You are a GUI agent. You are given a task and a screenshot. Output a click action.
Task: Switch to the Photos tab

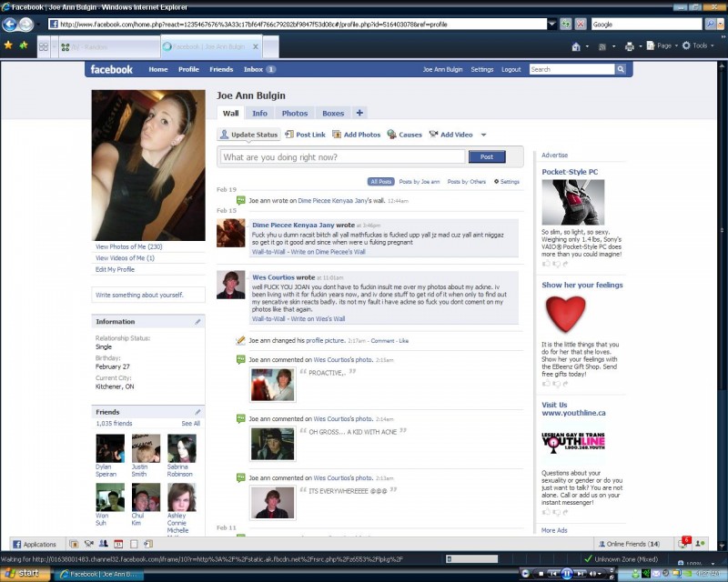(294, 113)
